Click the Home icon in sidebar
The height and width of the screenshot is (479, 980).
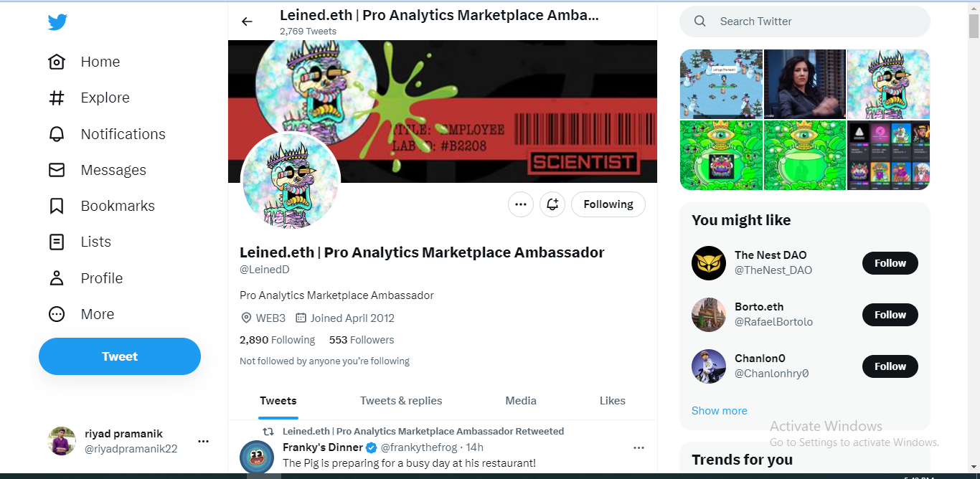point(56,62)
